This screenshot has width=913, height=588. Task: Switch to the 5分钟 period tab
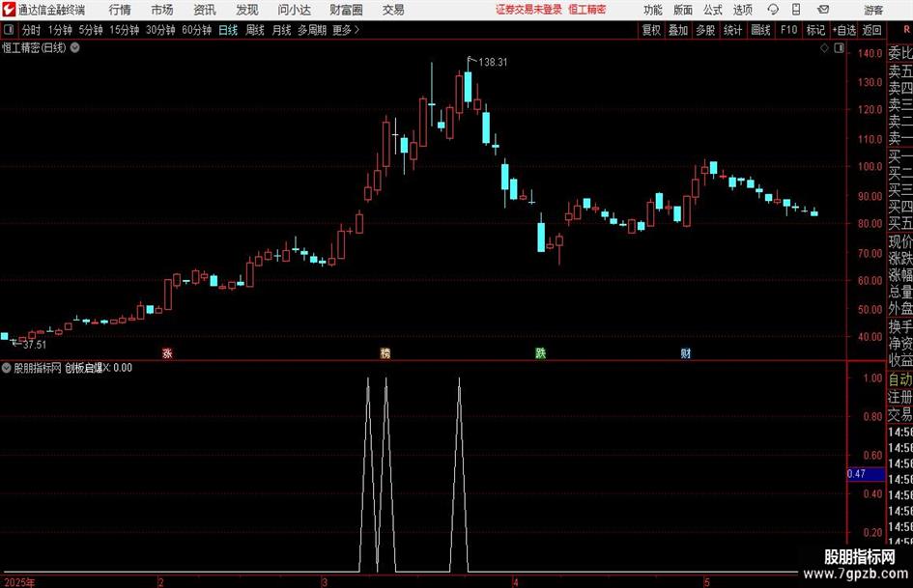(x=91, y=30)
